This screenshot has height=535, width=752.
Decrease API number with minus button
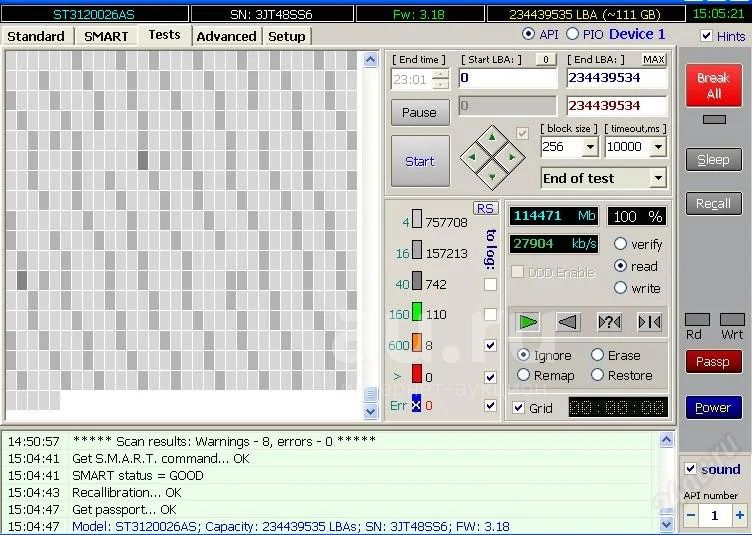coord(691,515)
